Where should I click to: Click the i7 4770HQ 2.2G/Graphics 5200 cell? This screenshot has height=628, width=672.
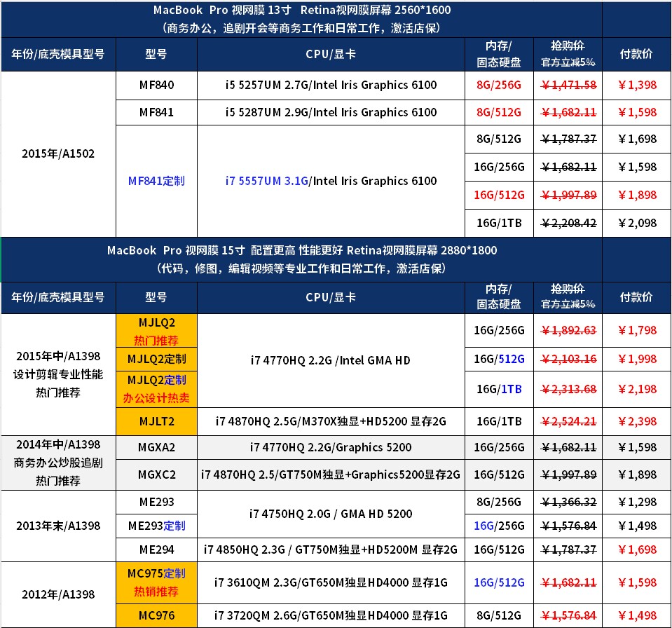coord(331,448)
